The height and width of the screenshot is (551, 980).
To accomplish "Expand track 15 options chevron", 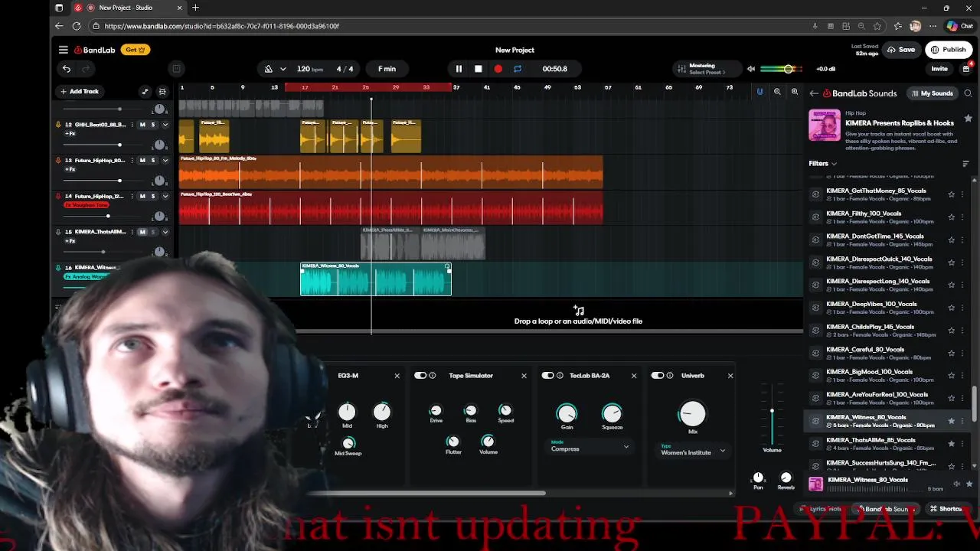I will [165, 232].
